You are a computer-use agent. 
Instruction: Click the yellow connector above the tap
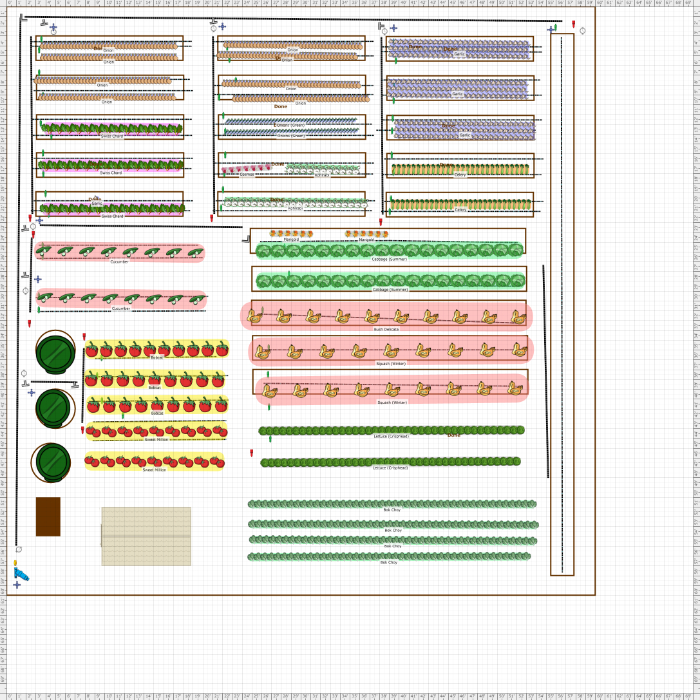pyautogui.click(x=15, y=563)
